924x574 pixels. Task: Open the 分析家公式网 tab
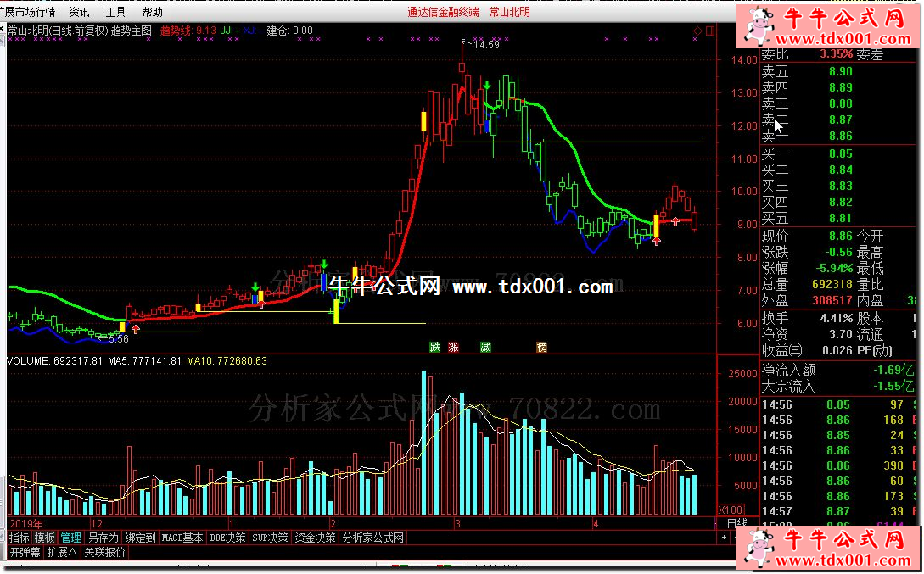pyautogui.click(x=373, y=538)
